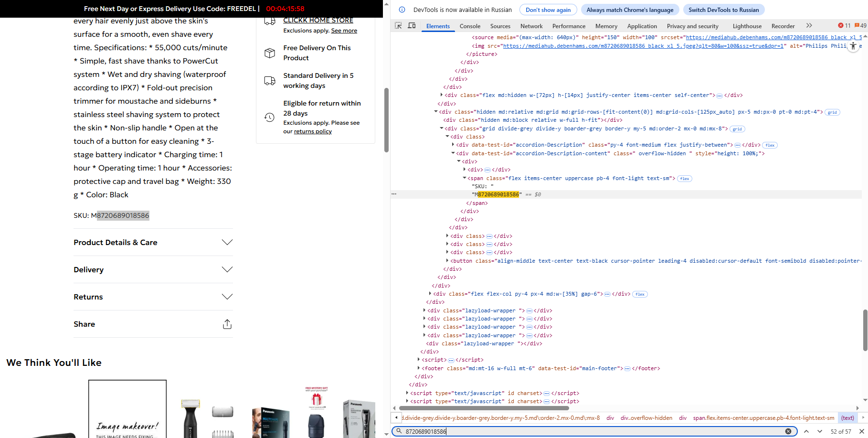This screenshot has width=868, height=438.
Task: Close the DevTools search bar
Action: (862, 431)
